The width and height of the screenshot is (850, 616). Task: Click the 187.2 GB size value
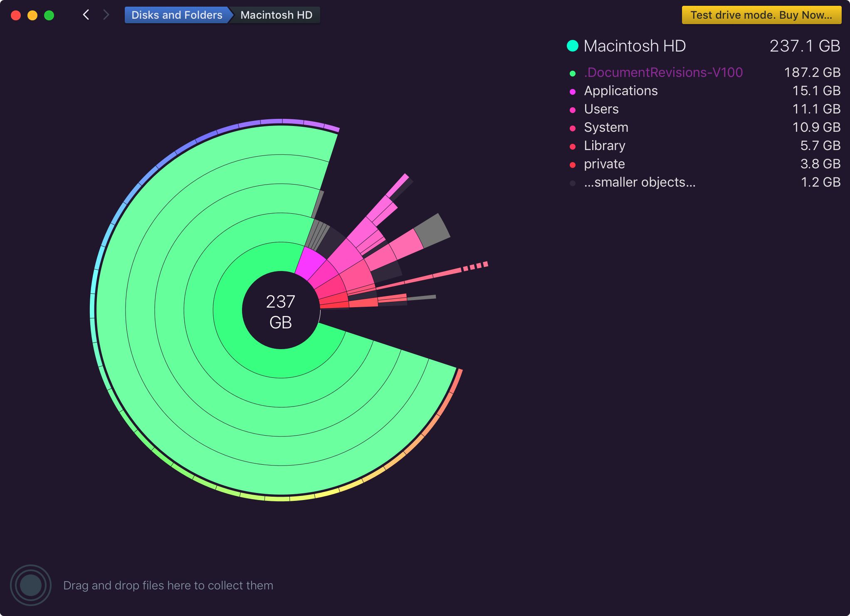tap(812, 72)
